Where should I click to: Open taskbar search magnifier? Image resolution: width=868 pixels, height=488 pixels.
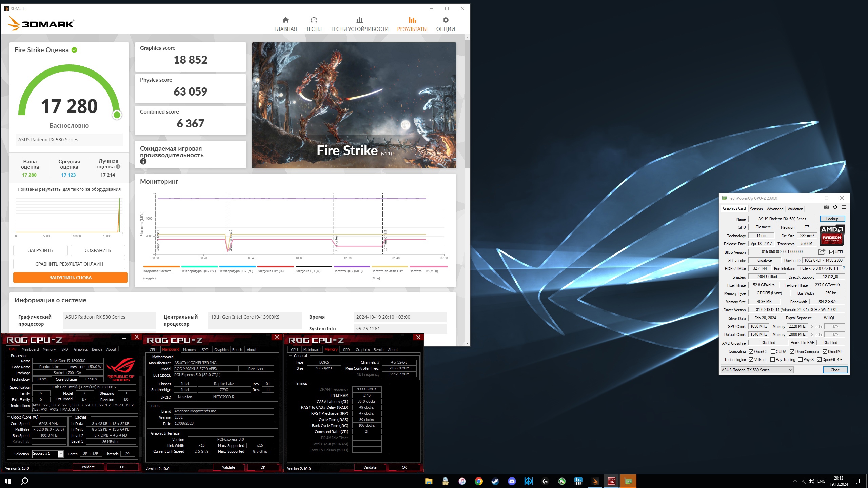coord(24,481)
